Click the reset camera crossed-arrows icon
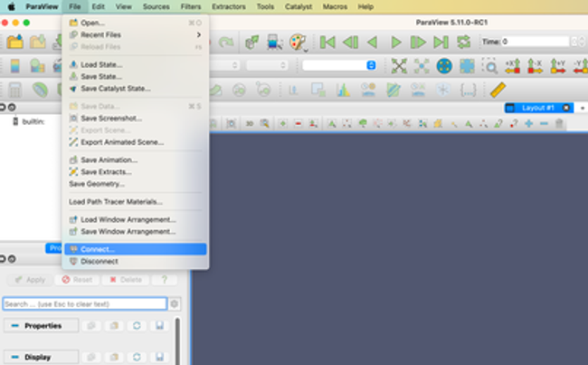 coord(399,66)
